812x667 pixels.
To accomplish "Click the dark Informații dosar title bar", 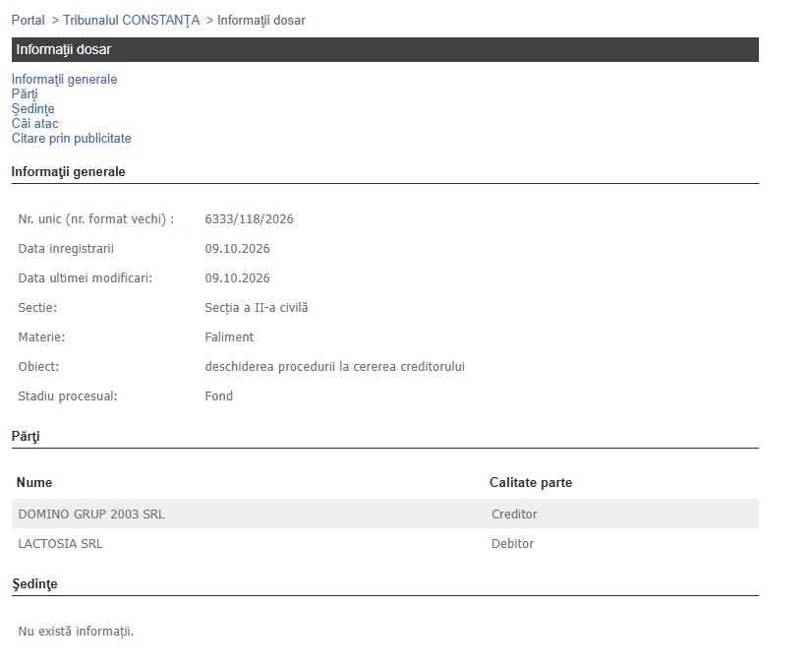I will (x=384, y=49).
